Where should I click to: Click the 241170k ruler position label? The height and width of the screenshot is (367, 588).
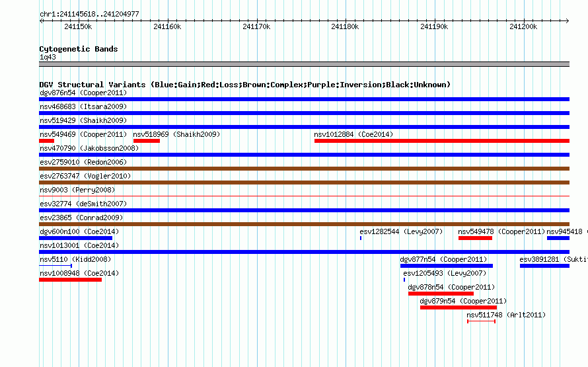point(256,26)
